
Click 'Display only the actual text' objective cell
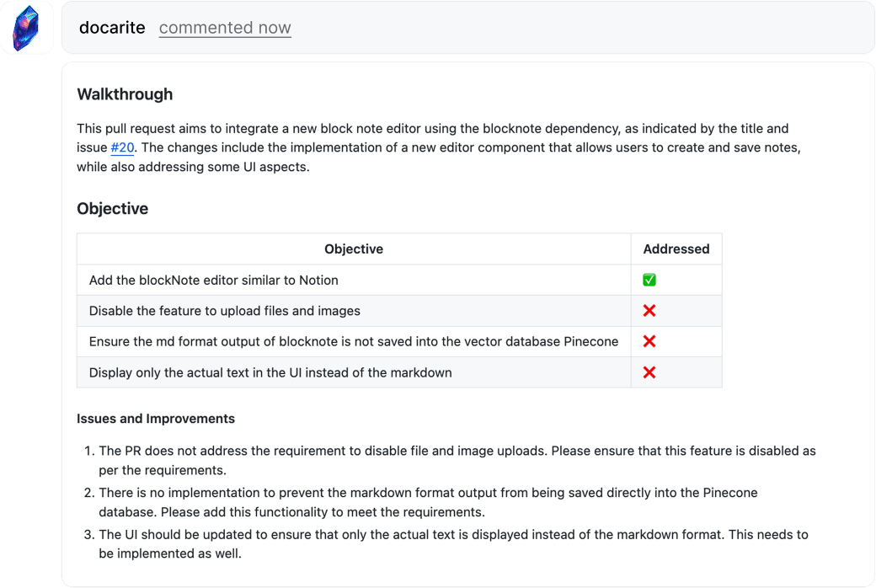click(x=270, y=372)
